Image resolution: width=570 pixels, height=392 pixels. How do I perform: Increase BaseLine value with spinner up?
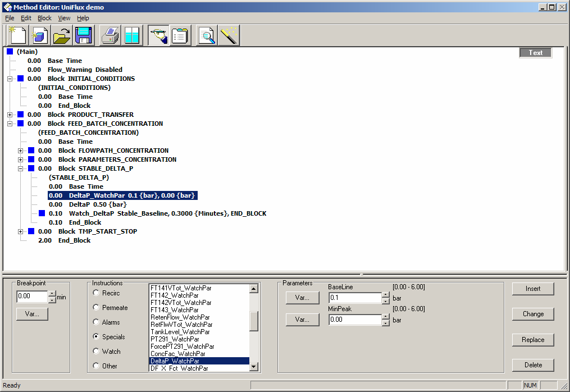(386, 295)
